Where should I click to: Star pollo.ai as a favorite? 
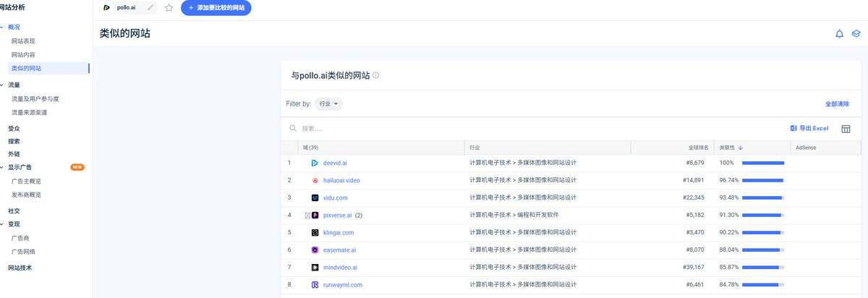click(x=169, y=8)
